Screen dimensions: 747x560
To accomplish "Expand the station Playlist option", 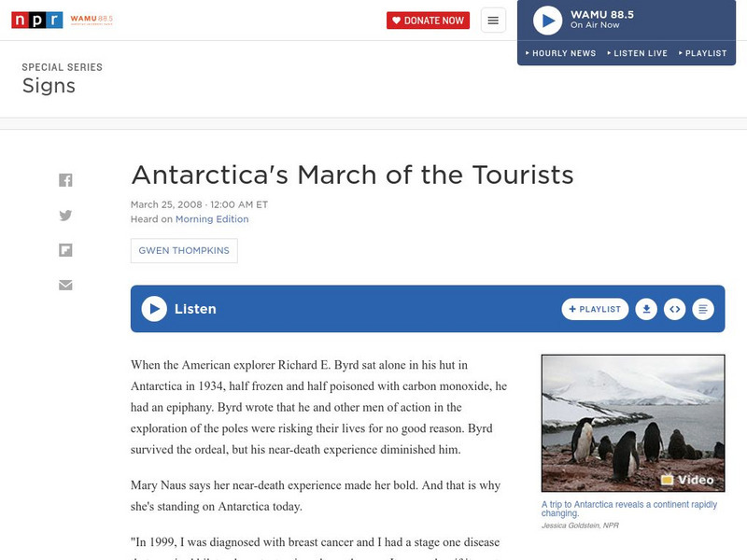I will coord(702,53).
